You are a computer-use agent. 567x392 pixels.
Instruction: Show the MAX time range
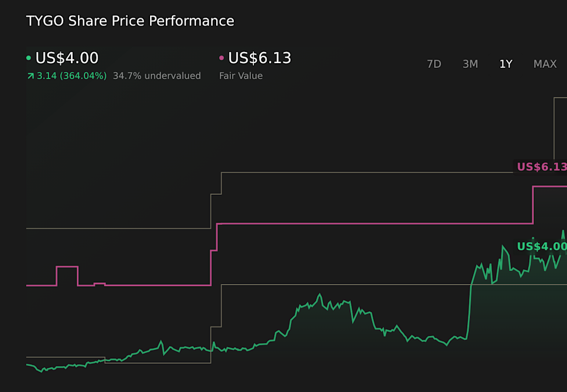point(545,64)
